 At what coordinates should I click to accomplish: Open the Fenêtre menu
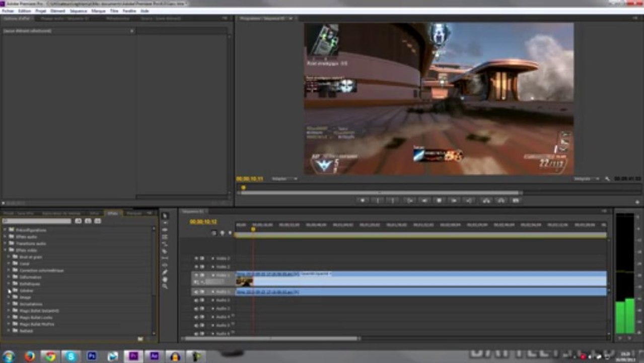(129, 11)
